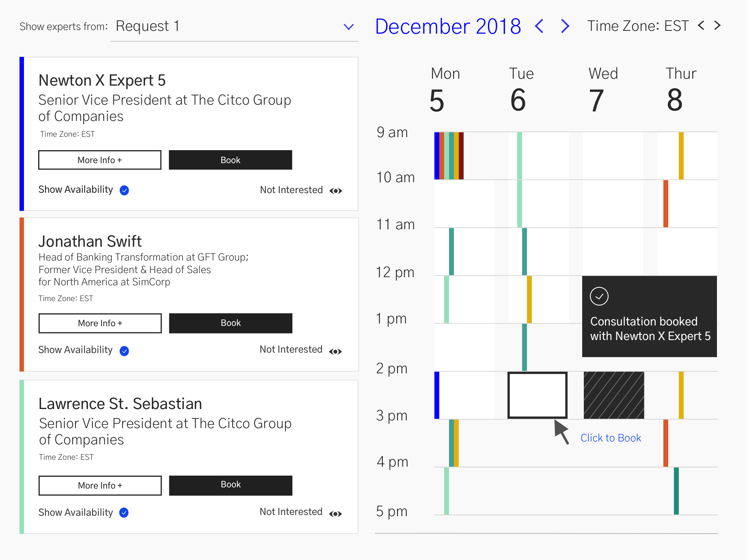Click the checkmark icon in the booking confirmation tooltip
Screen dimensions: 747x560
pos(600,296)
